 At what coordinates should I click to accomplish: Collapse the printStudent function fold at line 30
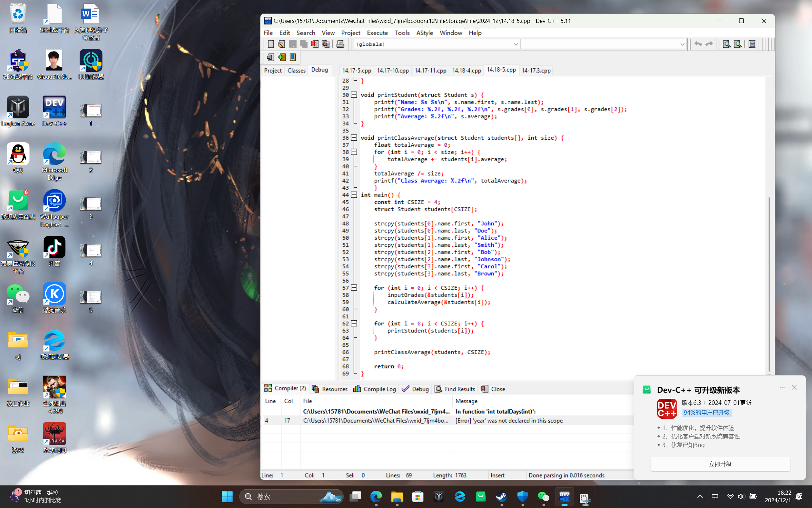click(x=354, y=95)
